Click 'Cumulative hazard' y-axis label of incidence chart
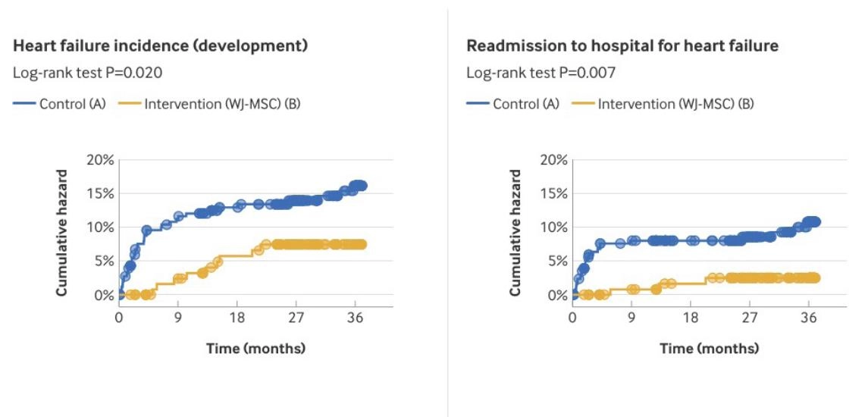This screenshot has height=417, width=868. pos(62,232)
